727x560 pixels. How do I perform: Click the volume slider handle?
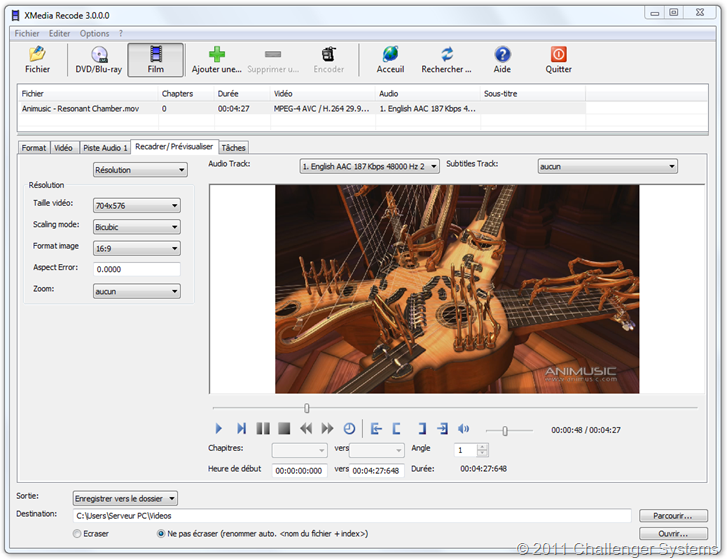(x=504, y=430)
